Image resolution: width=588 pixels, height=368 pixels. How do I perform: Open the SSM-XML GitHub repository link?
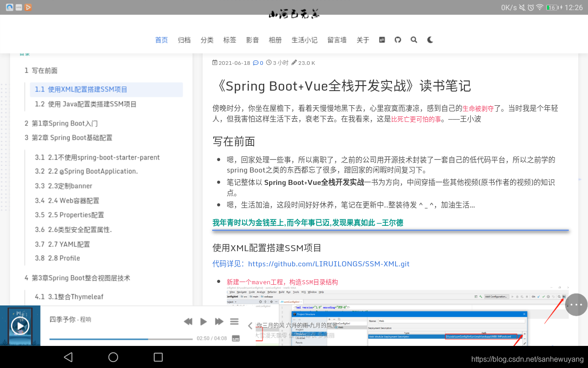coord(329,264)
